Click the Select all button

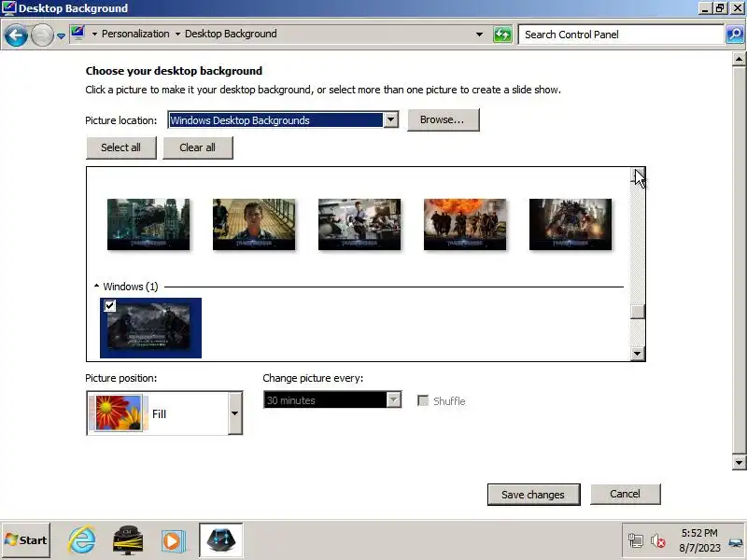tap(121, 147)
